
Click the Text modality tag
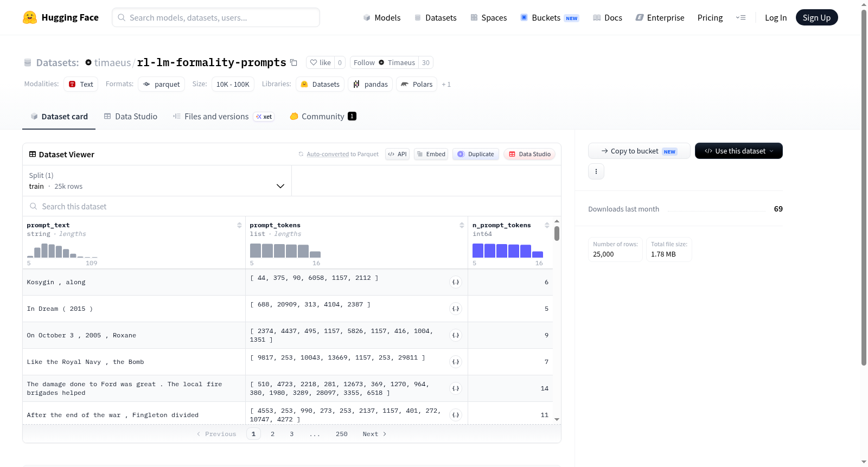pos(81,84)
